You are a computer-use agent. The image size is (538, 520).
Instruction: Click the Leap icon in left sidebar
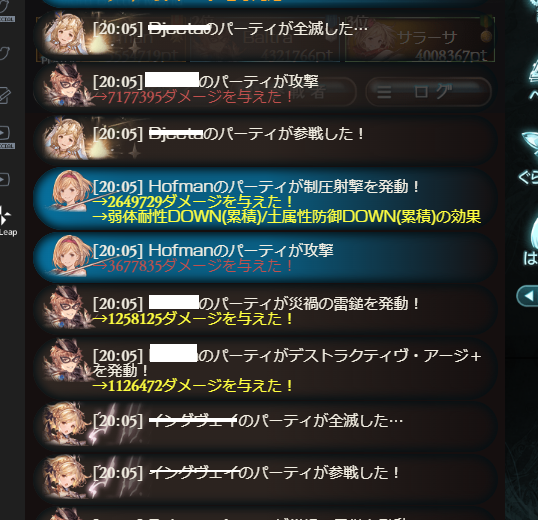click(6, 221)
